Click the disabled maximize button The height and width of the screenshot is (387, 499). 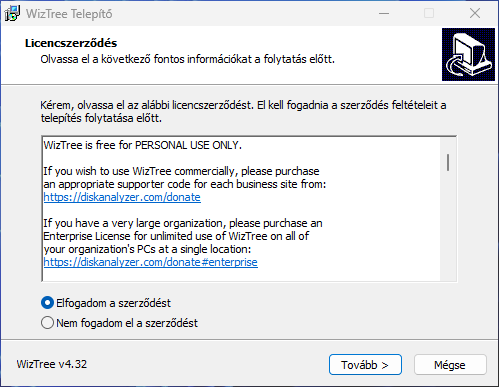(429, 13)
